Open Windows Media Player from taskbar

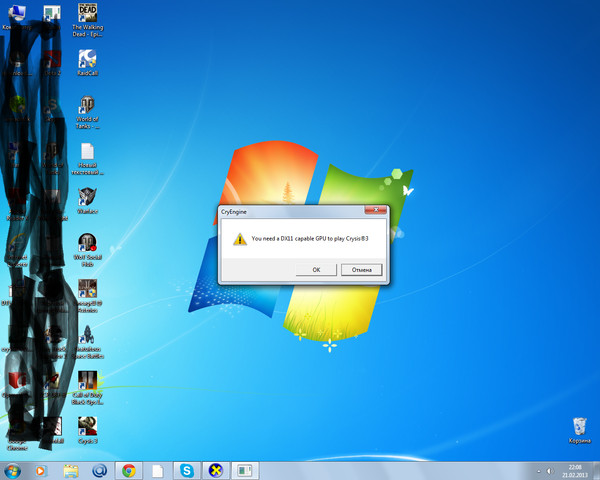[x=41, y=471]
